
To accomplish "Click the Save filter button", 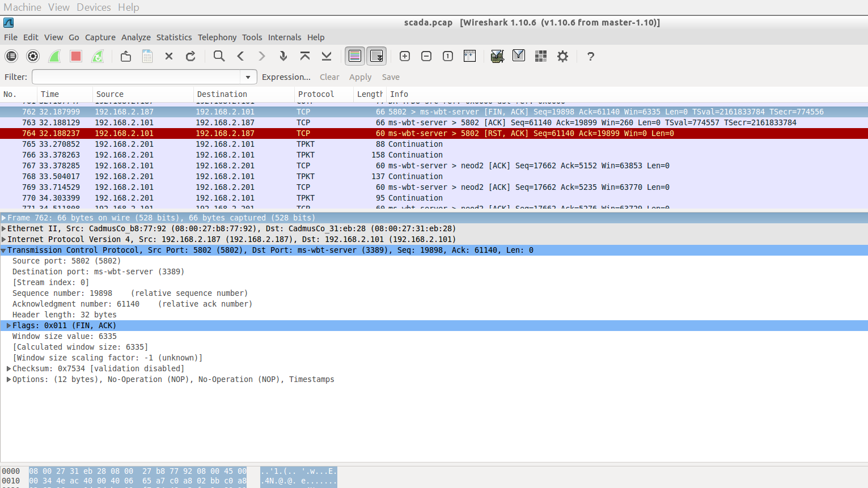I will [391, 77].
